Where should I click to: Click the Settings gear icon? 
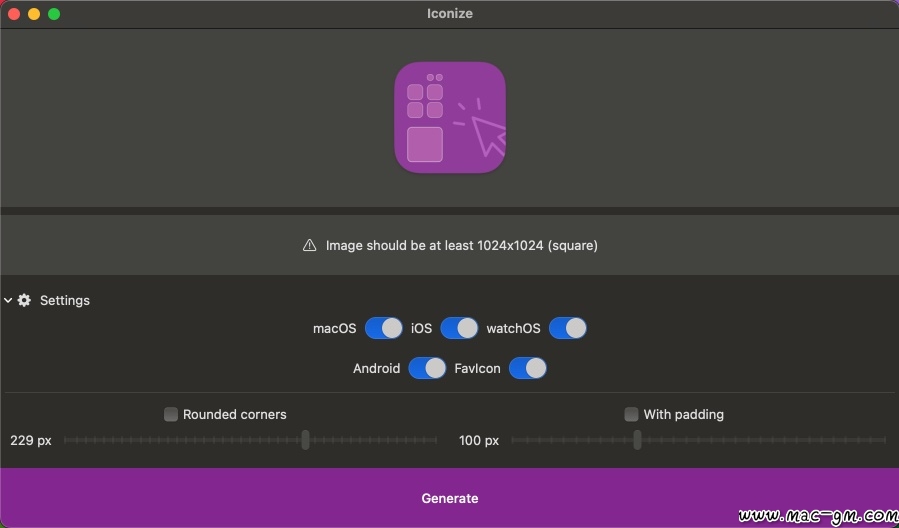point(25,300)
